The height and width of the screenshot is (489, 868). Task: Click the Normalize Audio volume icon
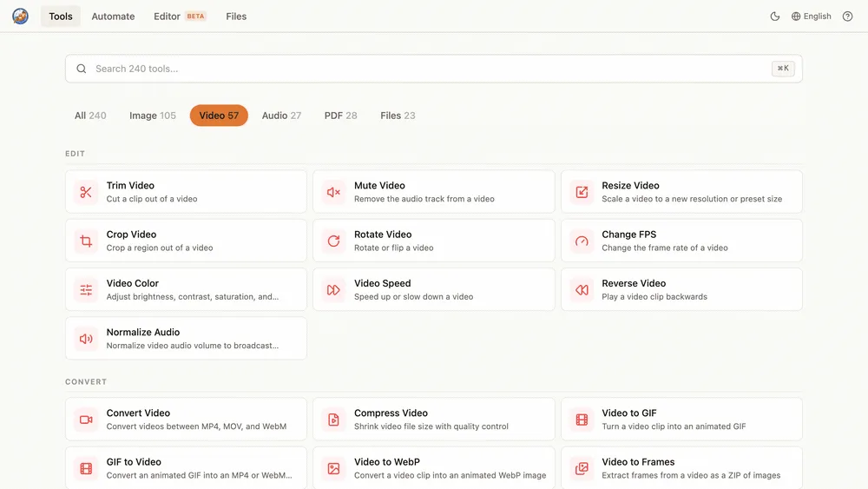[x=86, y=339]
